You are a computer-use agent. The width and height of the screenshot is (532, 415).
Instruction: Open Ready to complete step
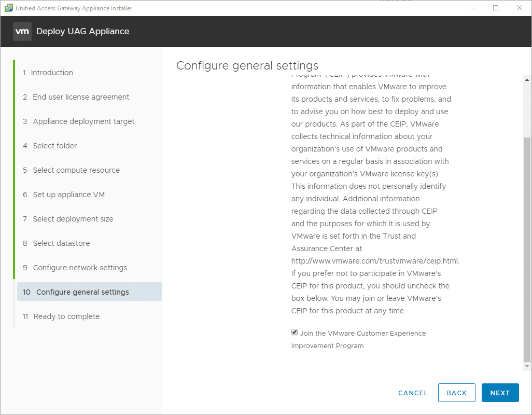pyautogui.click(x=66, y=316)
